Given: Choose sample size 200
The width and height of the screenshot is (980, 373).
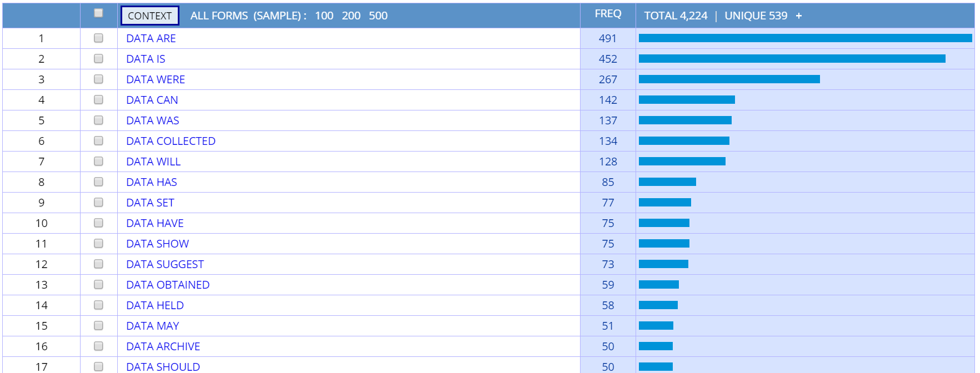Looking at the screenshot, I should point(351,16).
